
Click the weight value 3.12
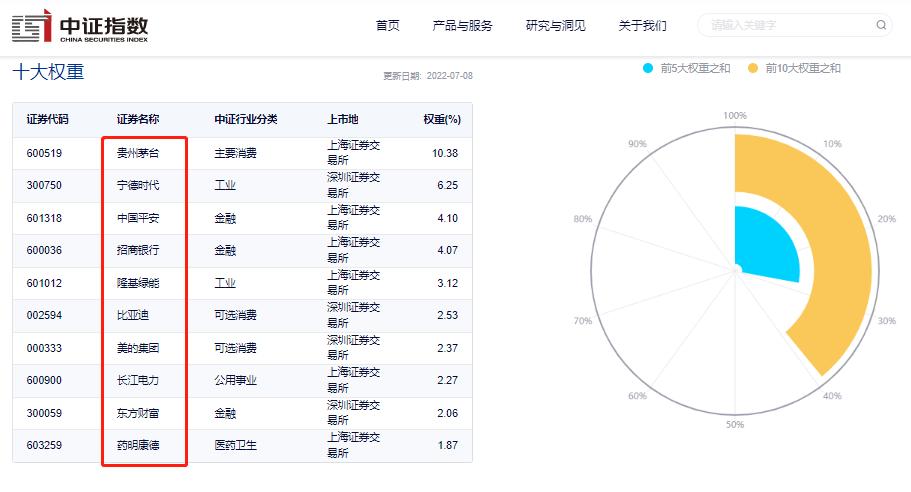(447, 283)
